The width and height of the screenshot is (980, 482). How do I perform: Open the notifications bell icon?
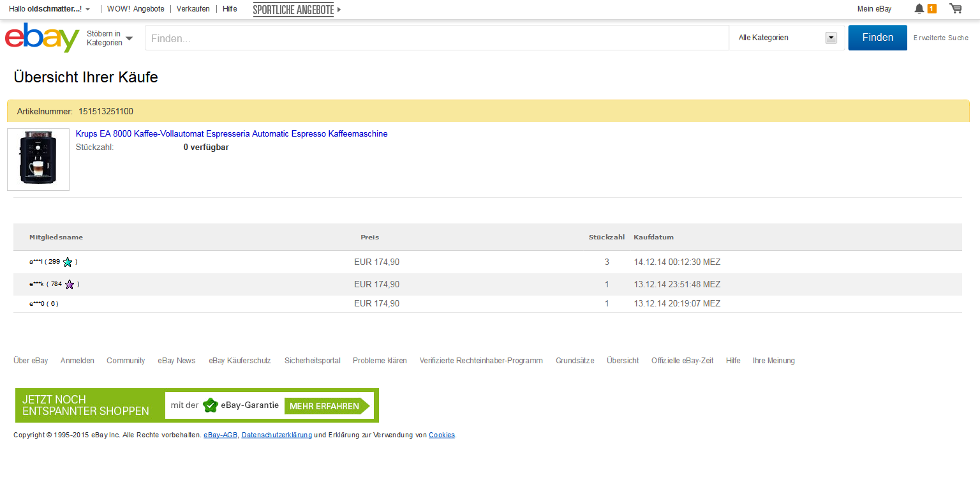919,8
